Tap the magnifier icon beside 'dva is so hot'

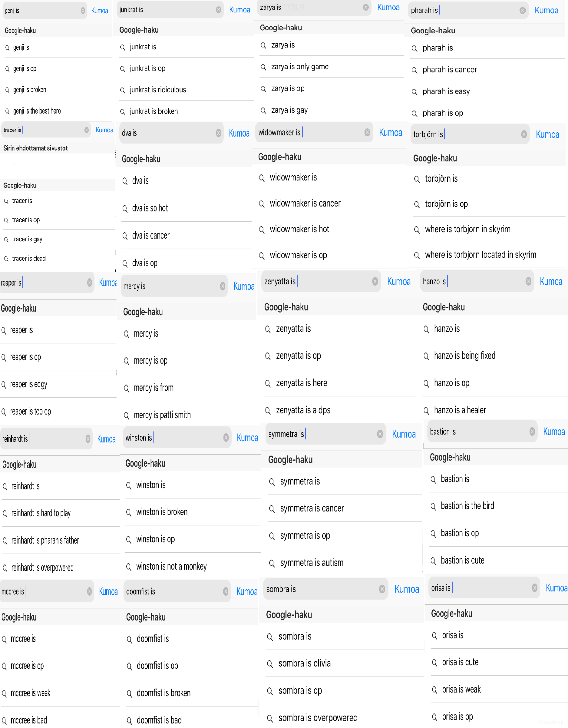[x=125, y=209]
